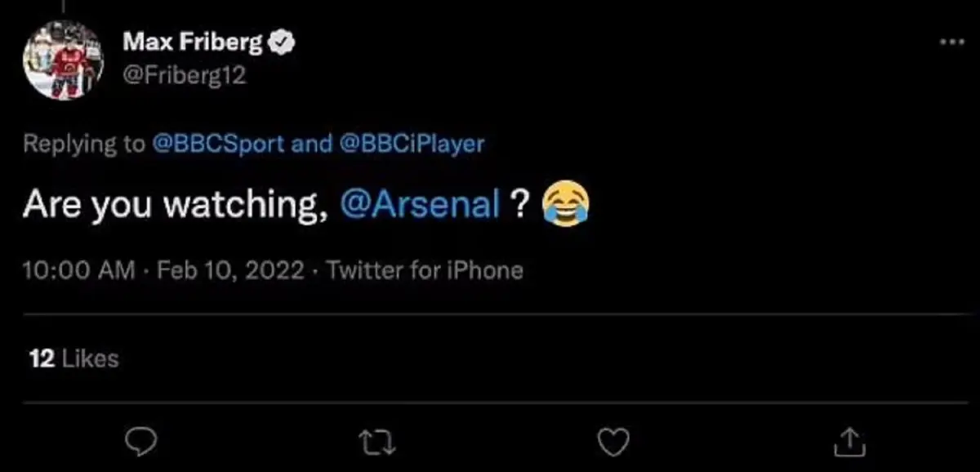
Task: Click the 'Likes' label text
Action: click(x=90, y=358)
